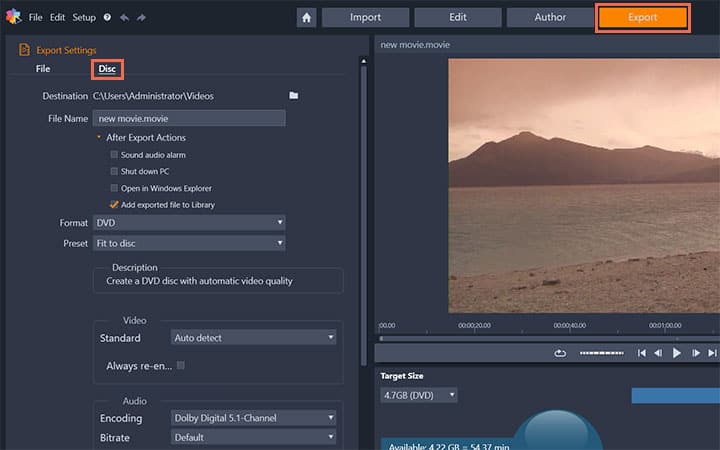The height and width of the screenshot is (450, 720).
Task: Jump to start of movie
Action: [641, 353]
